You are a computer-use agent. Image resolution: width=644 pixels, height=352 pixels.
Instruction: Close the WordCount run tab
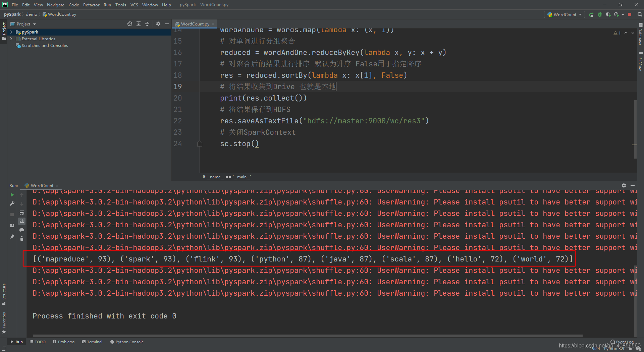coord(57,186)
